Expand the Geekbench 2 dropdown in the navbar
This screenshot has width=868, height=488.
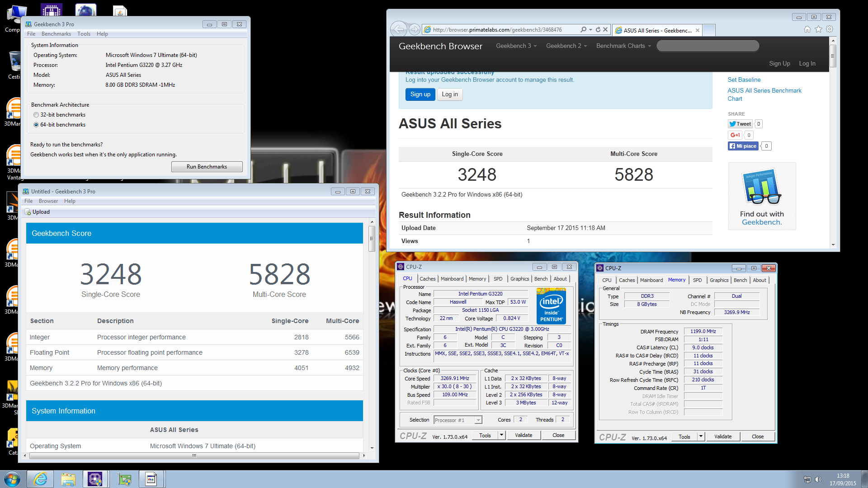pos(566,46)
